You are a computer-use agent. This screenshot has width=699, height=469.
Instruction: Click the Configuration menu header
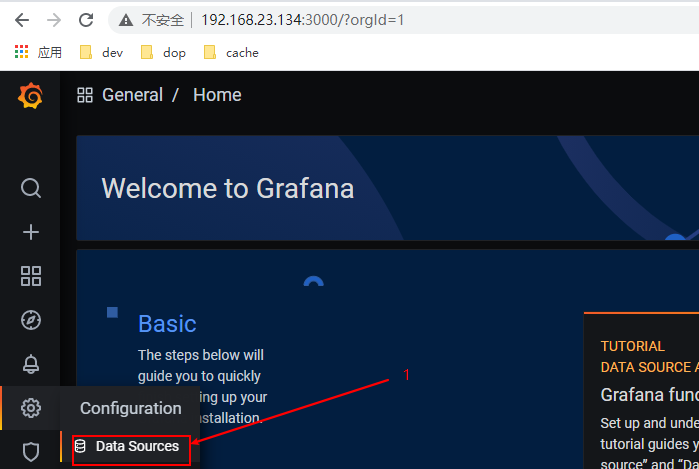click(131, 408)
